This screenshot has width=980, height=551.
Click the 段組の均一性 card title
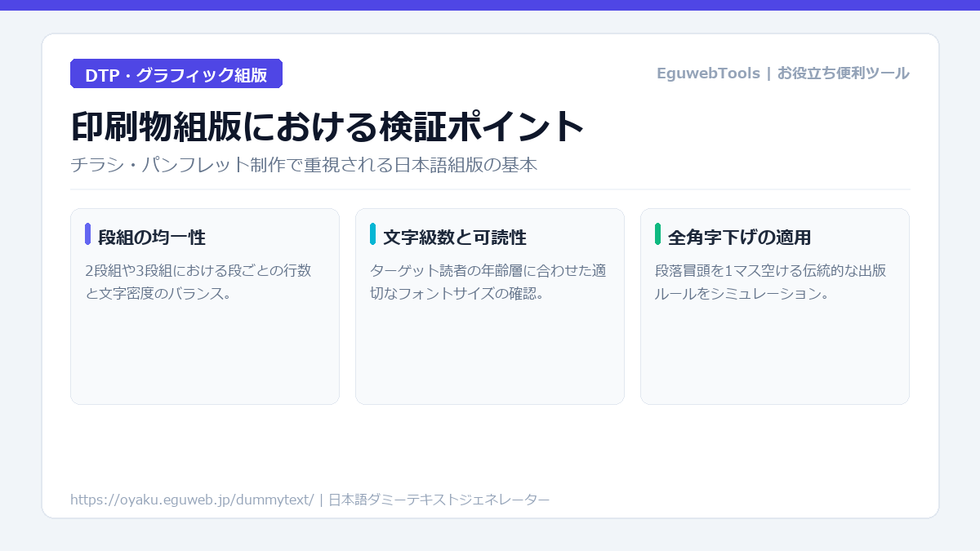151,238
